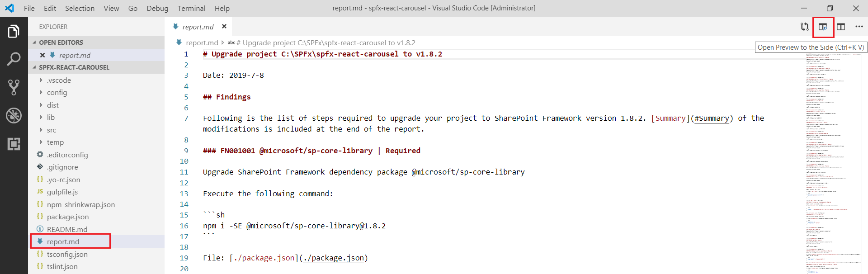The height and width of the screenshot is (274, 868).
Task: Click the minimap code overview
Action: pos(833,158)
